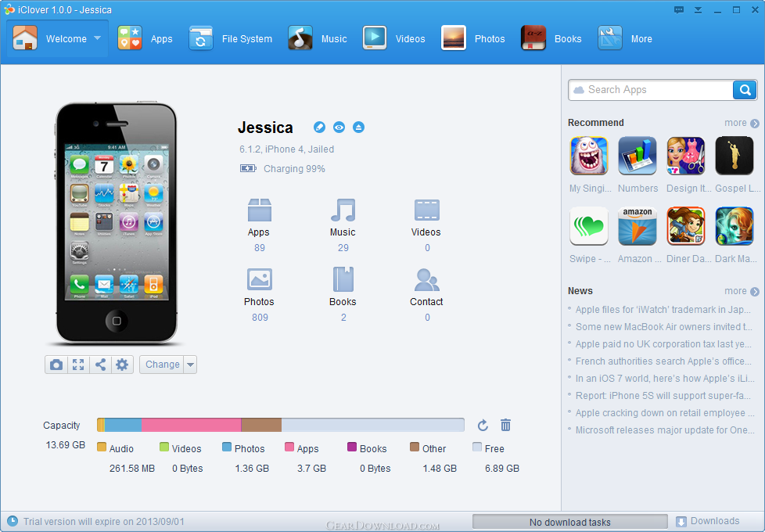This screenshot has width=765, height=532.
Task: Refresh capacity with the refresh icon
Action: click(483, 425)
